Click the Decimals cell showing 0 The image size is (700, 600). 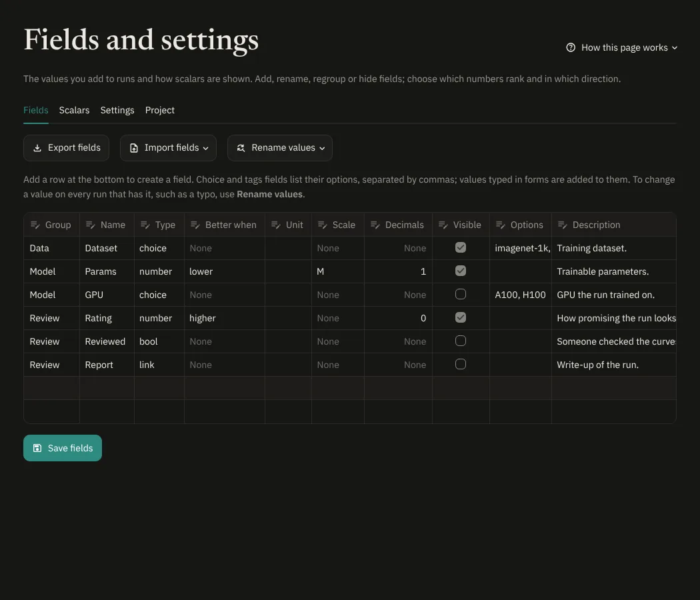tap(398, 318)
